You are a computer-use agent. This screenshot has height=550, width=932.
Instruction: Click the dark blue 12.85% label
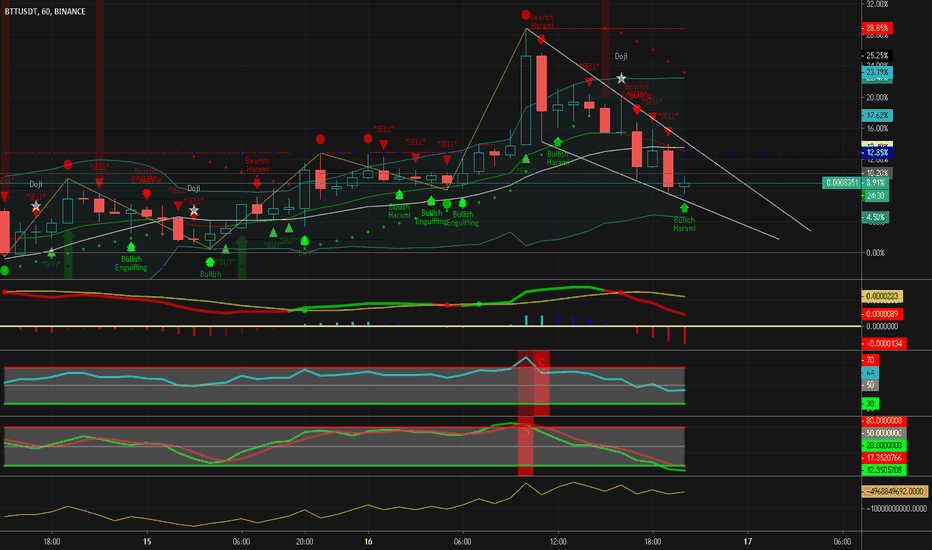(877, 153)
